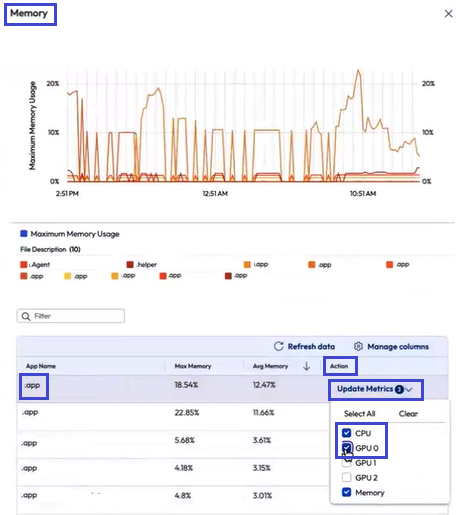Toggle the GPU 0 checkbox

tap(347, 448)
